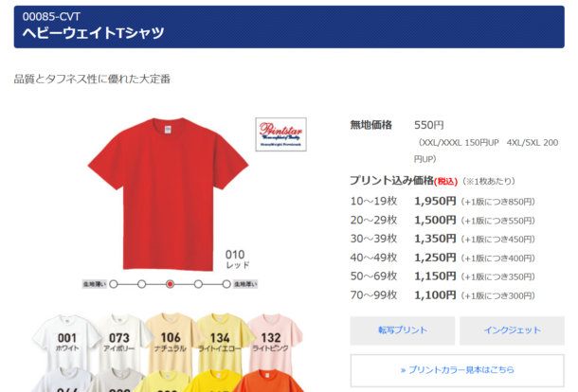The height and width of the screenshot is (392, 578).
Task: Click the large red t-shirt image
Action: [168, 194]
